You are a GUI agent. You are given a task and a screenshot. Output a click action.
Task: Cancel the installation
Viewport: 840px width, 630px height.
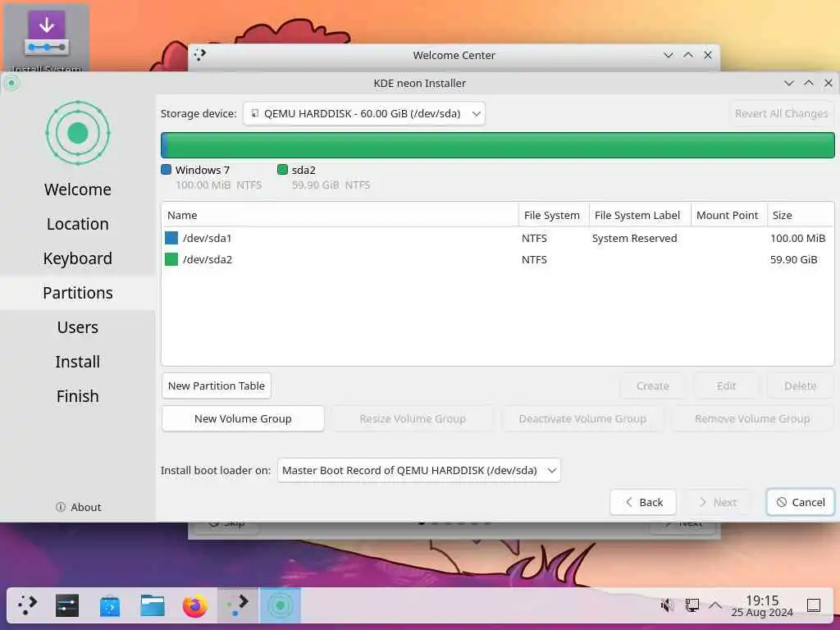coord(801,503)
